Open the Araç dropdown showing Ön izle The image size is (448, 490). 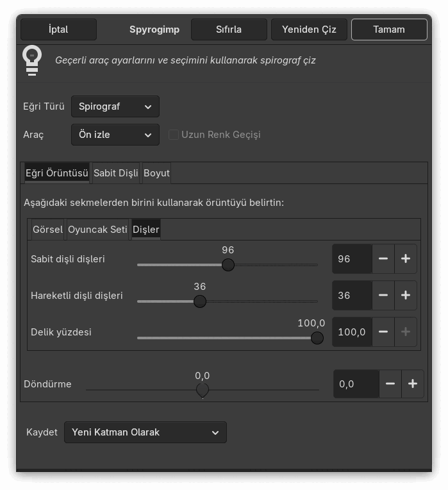coord(115,135)
